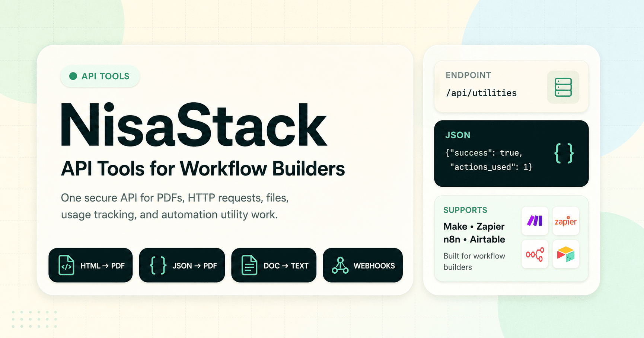Click the JSON card heading
The width and height of the screenshot is (644, 338).
coord(458,135)
